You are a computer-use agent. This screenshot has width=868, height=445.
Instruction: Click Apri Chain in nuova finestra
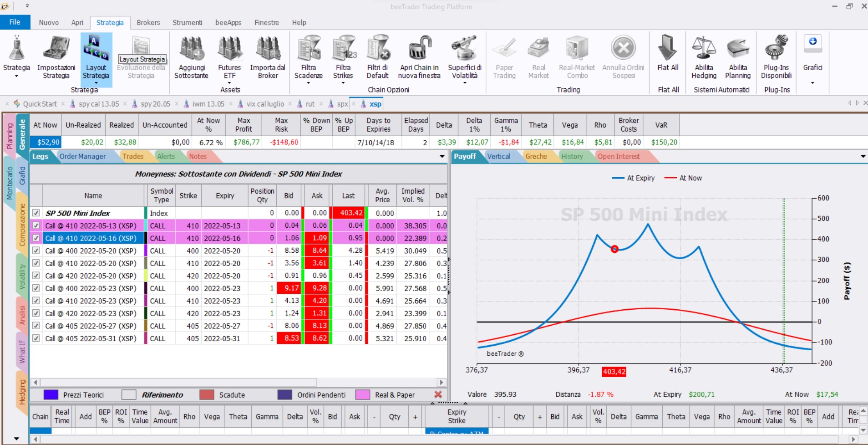[419, 48]
